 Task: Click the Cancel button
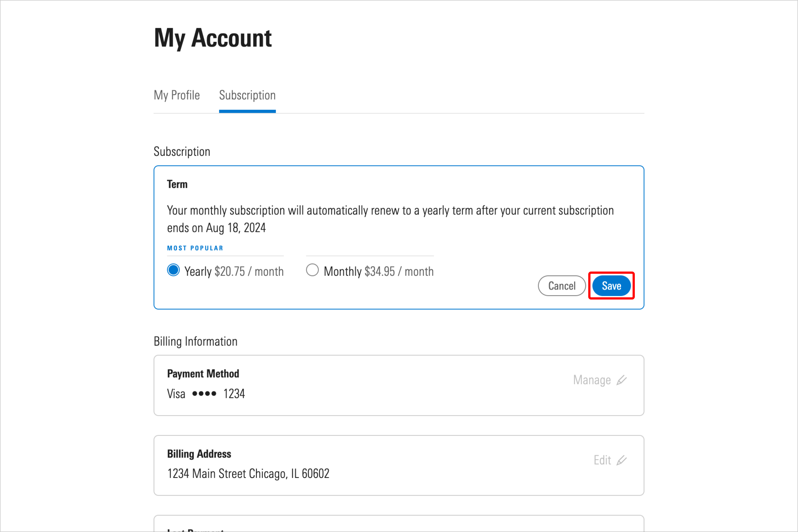(562, 286)
